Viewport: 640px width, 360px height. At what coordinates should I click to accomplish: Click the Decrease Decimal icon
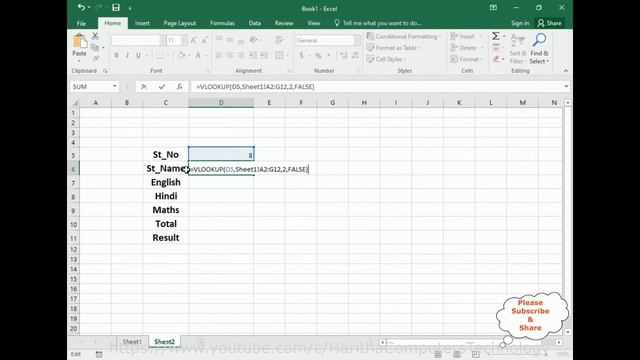(355, 55)
